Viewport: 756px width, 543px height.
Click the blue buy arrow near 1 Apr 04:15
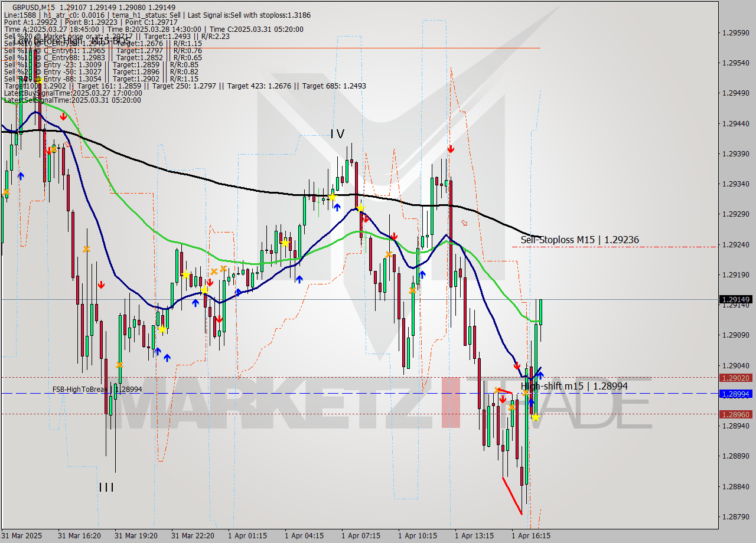tap(300, 280)
